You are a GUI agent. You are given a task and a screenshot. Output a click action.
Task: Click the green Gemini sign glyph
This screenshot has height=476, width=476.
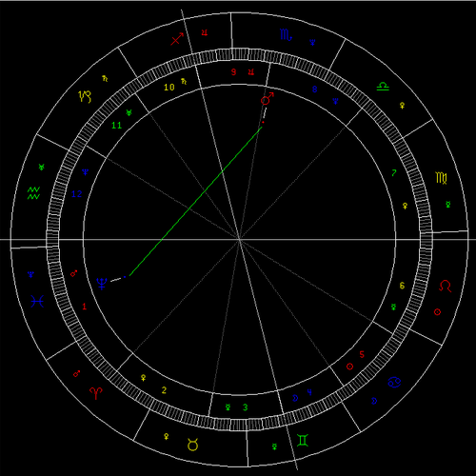(303, 440)
